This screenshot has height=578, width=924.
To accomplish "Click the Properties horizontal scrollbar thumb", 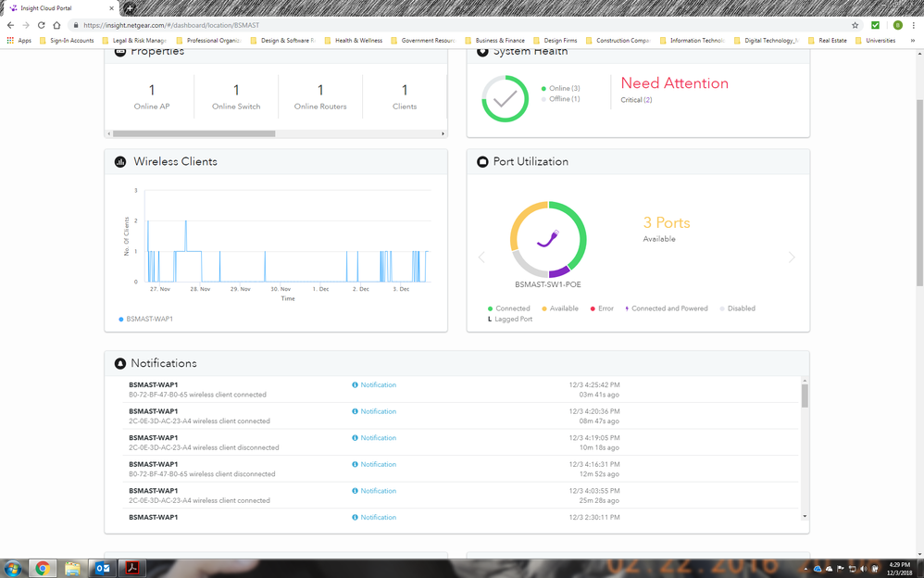I will click(194, 134).
